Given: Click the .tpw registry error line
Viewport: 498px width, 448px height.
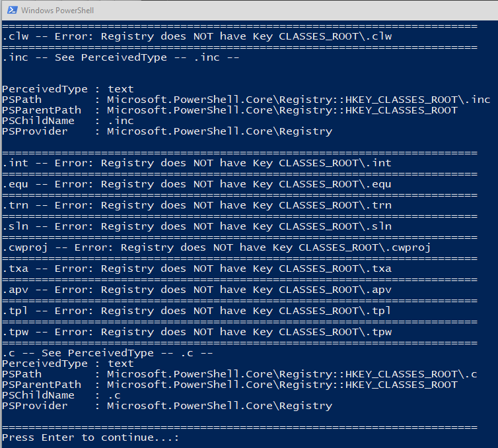Looking at the screenshot, I should [x=197, y=332].
